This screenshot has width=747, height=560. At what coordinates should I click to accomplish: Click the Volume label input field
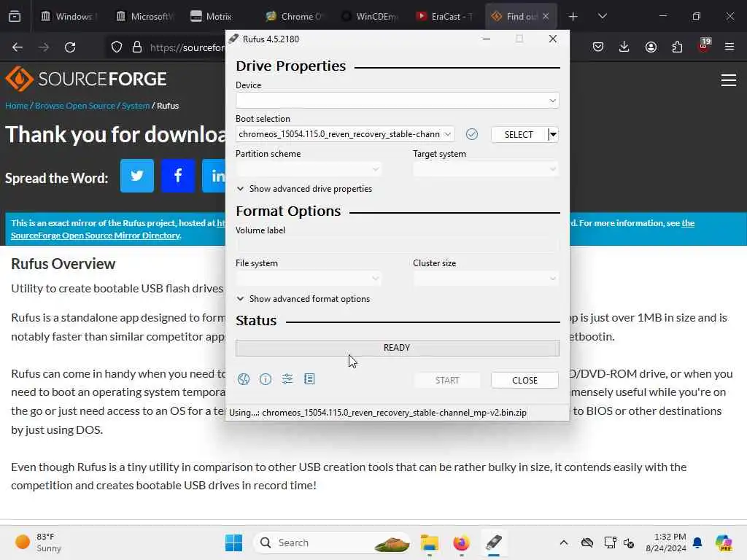coord(398,245)
